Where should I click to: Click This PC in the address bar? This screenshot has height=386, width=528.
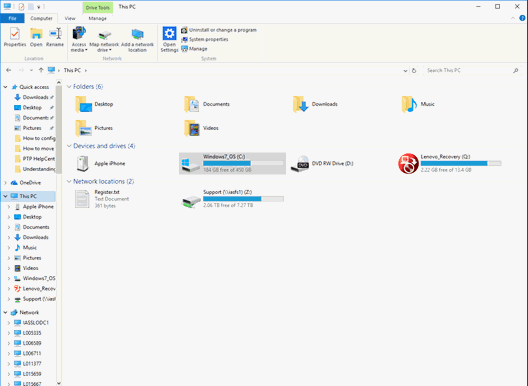(x=72, y=70)
